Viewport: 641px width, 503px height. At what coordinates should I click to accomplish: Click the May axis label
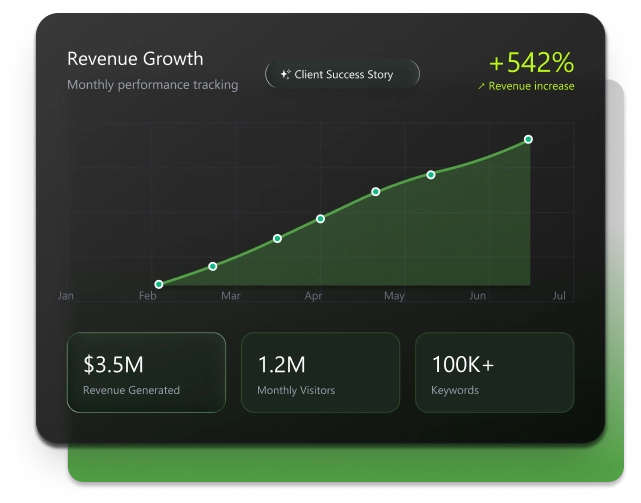point(394,296)
